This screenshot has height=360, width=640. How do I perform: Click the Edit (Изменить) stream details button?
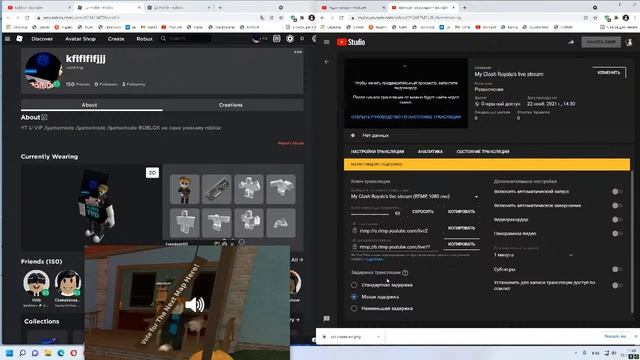tap(609, 73)
